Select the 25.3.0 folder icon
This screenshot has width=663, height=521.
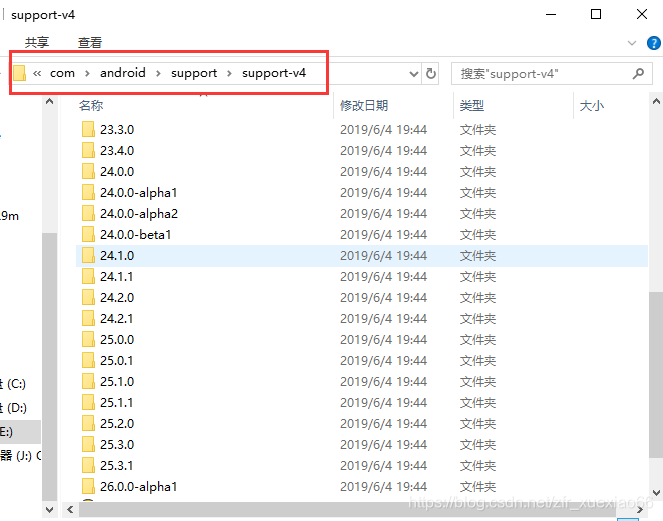pyautogui.click(x=88, y=444)
